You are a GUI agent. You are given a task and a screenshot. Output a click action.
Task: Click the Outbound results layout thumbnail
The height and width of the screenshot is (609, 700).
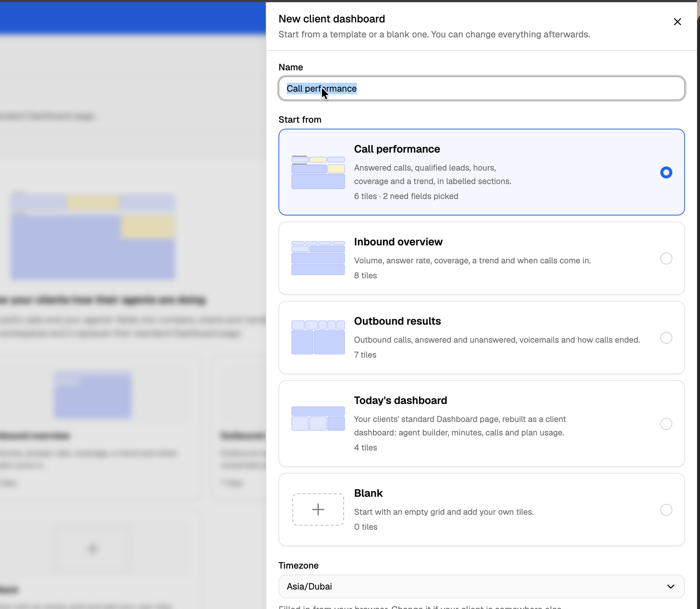(x=318, y=337)
